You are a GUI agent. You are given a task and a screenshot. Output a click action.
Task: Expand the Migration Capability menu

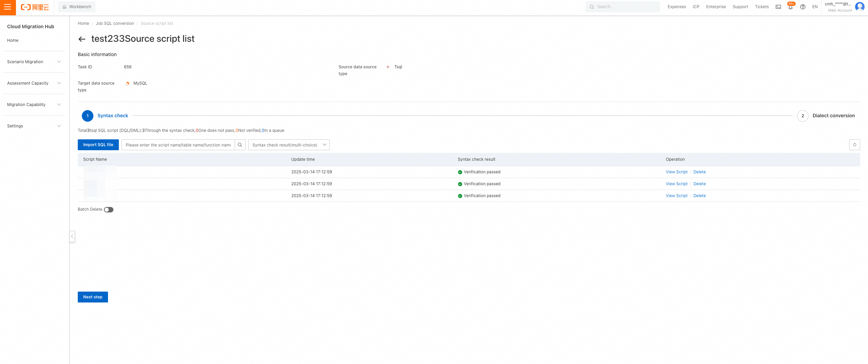(x=34, y=105)
